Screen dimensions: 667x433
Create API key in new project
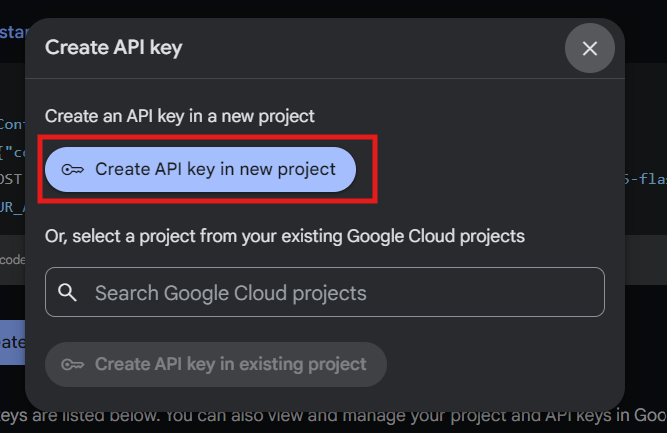[x=200, y=170]
